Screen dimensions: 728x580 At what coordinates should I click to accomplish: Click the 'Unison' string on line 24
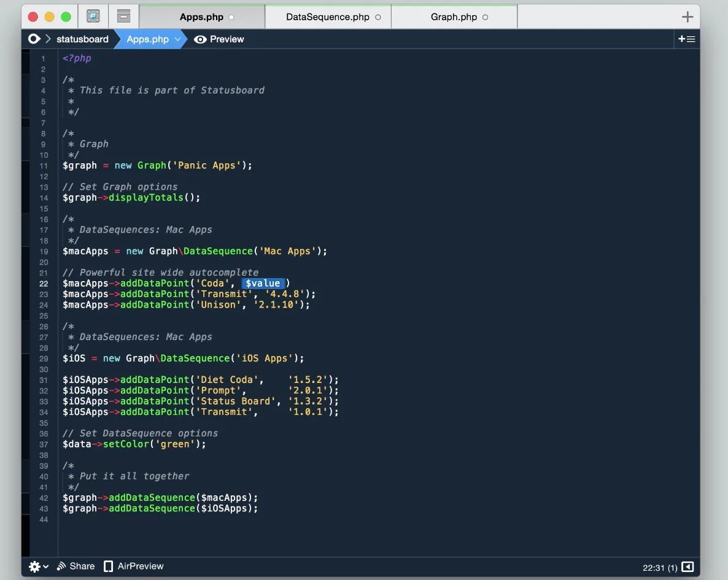click(x=218, y=304)
